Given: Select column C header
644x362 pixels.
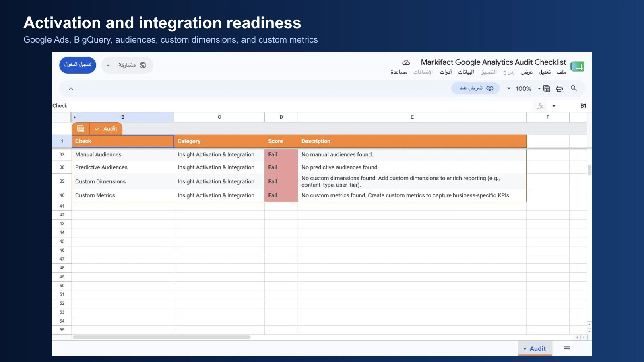Looking at the screenshot, I should coord(219,117).
